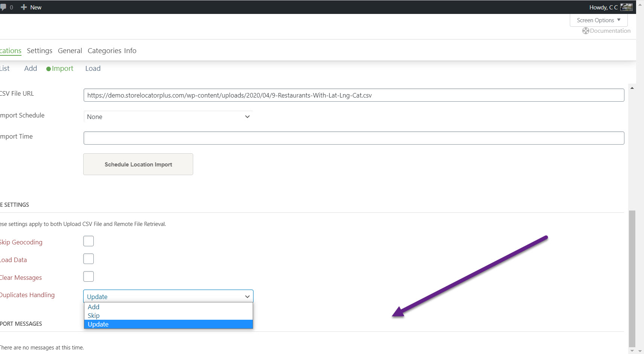Enable the Skip Geocoding checkbox
The image size is (644, 354).
[88, 241]
